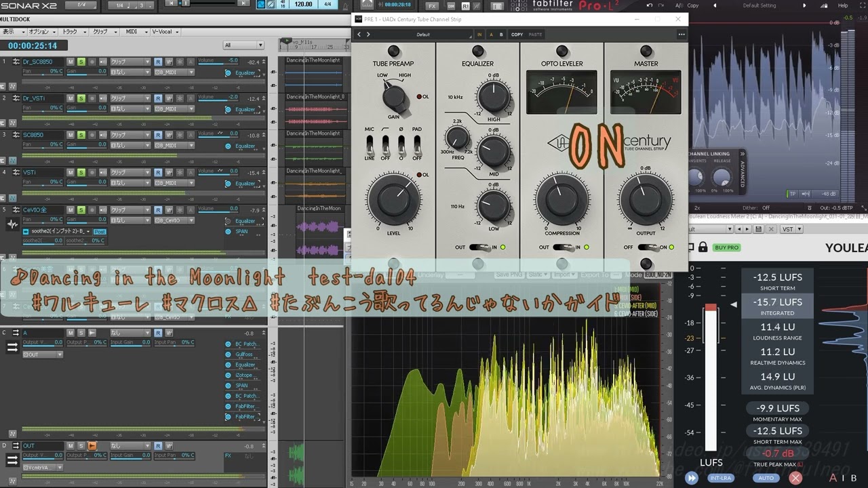
Task: Open the Default preset dropdown
Action: 423,34
